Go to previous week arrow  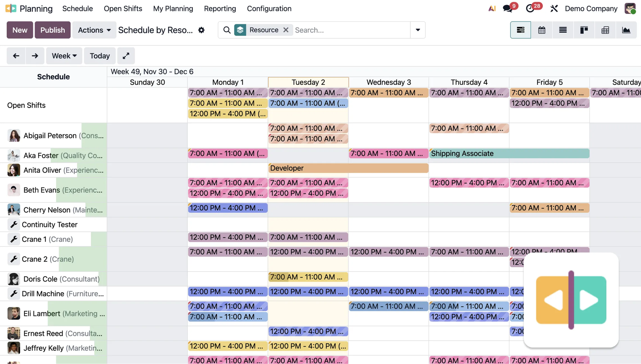click(x=16, y=56)
